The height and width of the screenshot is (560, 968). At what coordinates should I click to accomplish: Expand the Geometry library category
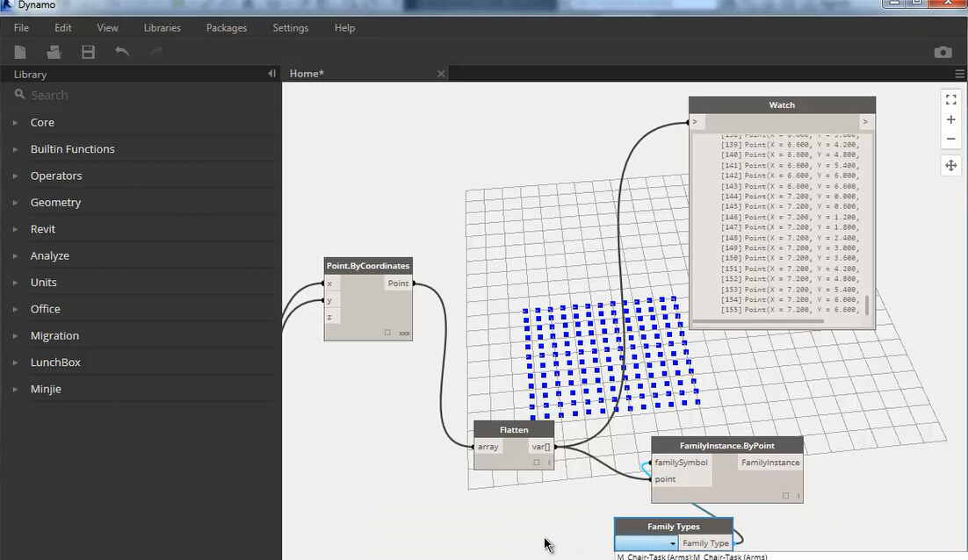pos(55,202)
